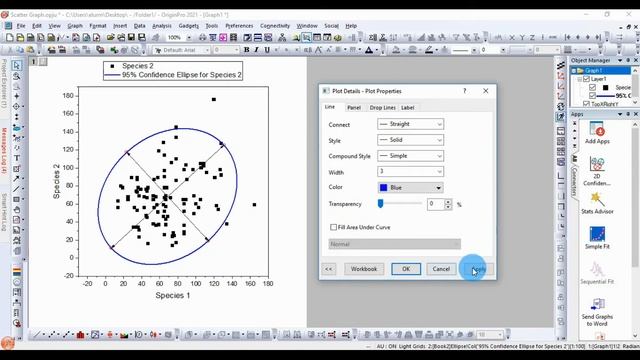This screenshot has width=640, height=360.
Task: Click the blue color swatch in Color field
Action: point(383,188)
